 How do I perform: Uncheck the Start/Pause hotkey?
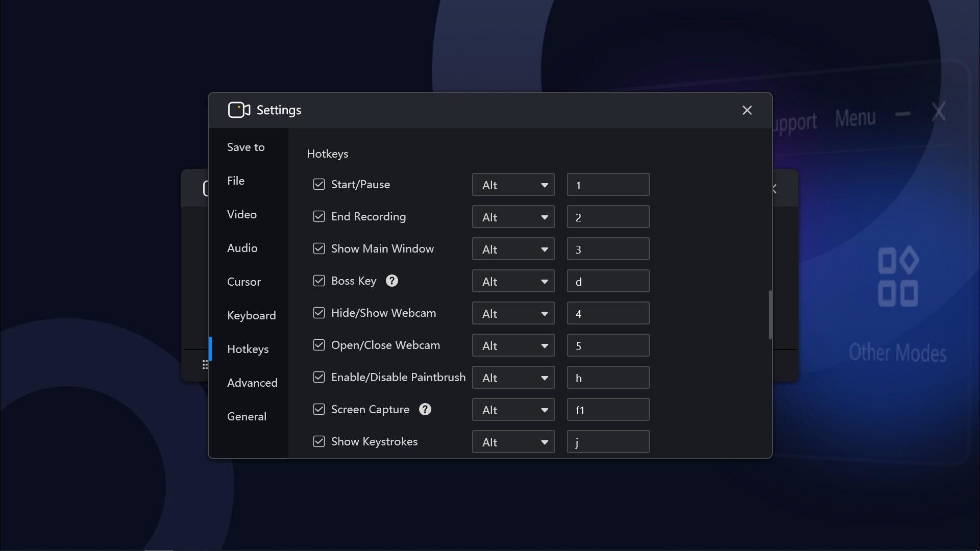pos(319,185)
